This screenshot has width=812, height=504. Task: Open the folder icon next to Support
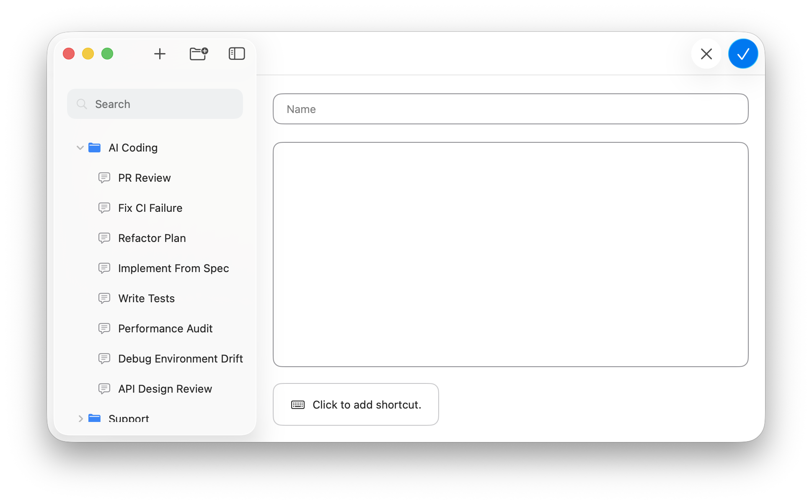click(94, 419)
